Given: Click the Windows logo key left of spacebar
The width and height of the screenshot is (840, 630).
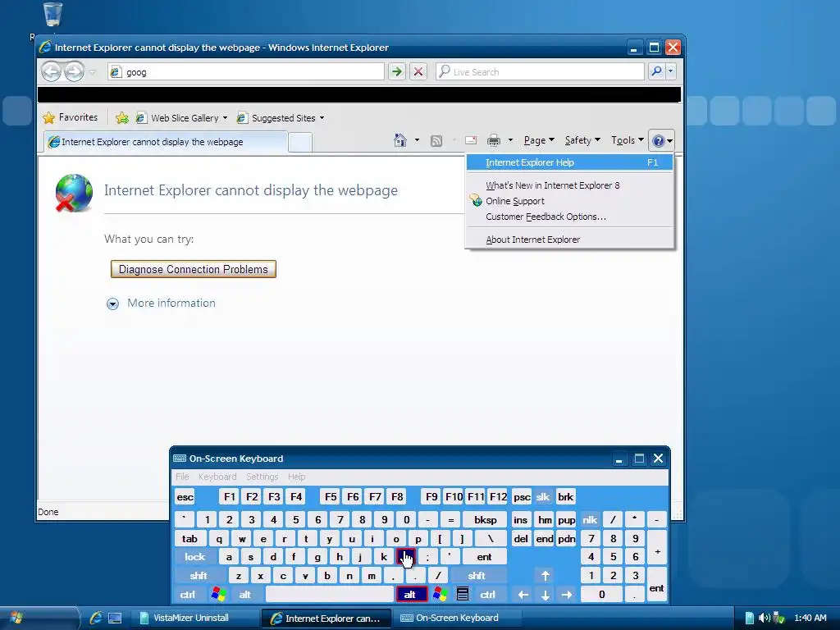Looking at the screenshot, I should [218, 594].
